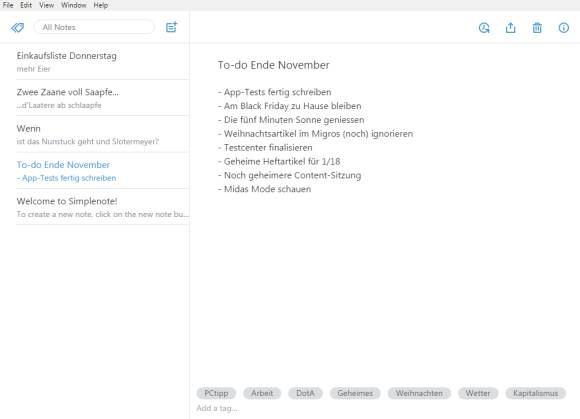Select the Kapitalismus tag chip
This screenshot has height=419, width=580.
(x=536, y=393)
